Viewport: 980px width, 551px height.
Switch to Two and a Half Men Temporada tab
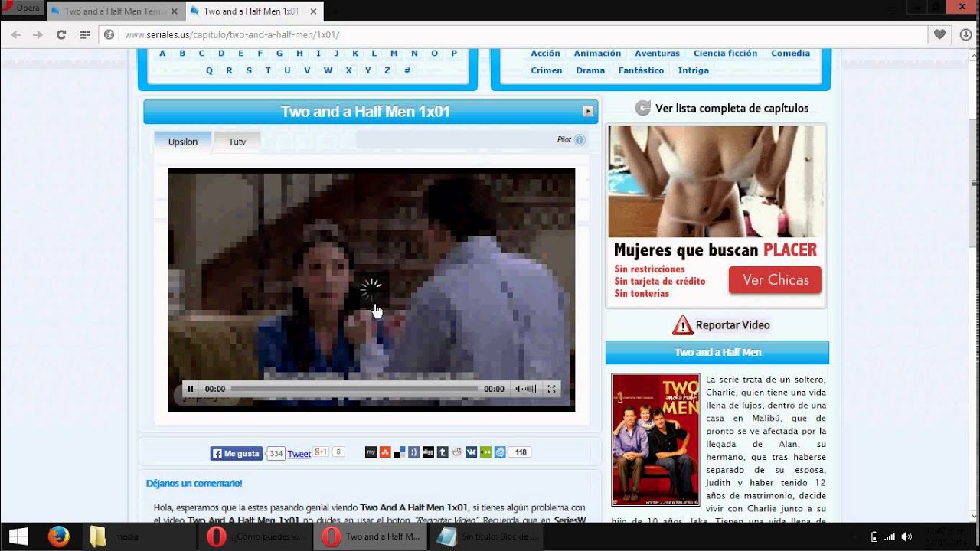tap(115, 11)
